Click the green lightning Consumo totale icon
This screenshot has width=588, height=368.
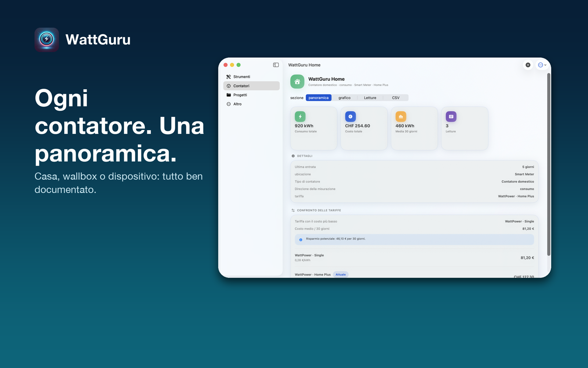(x=300, y=117)
